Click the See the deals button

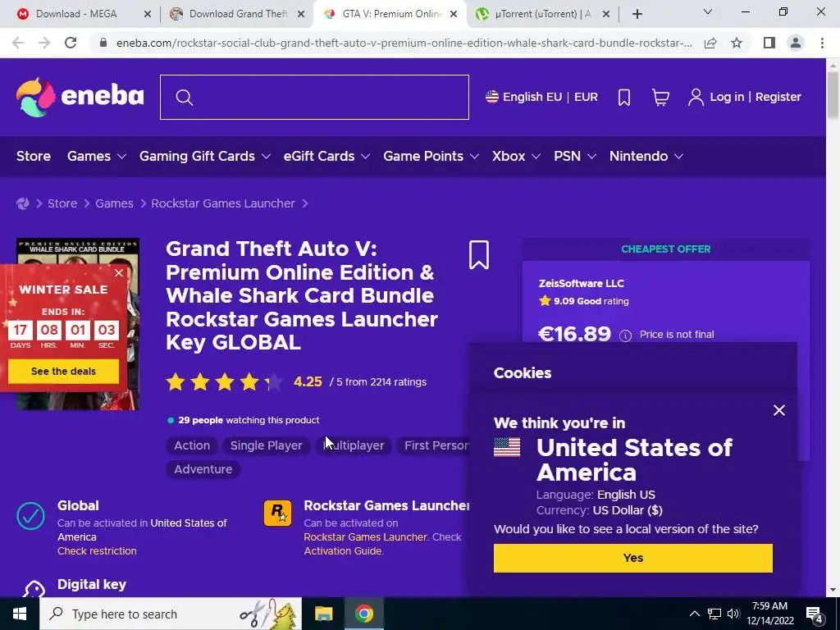[63, 372]
